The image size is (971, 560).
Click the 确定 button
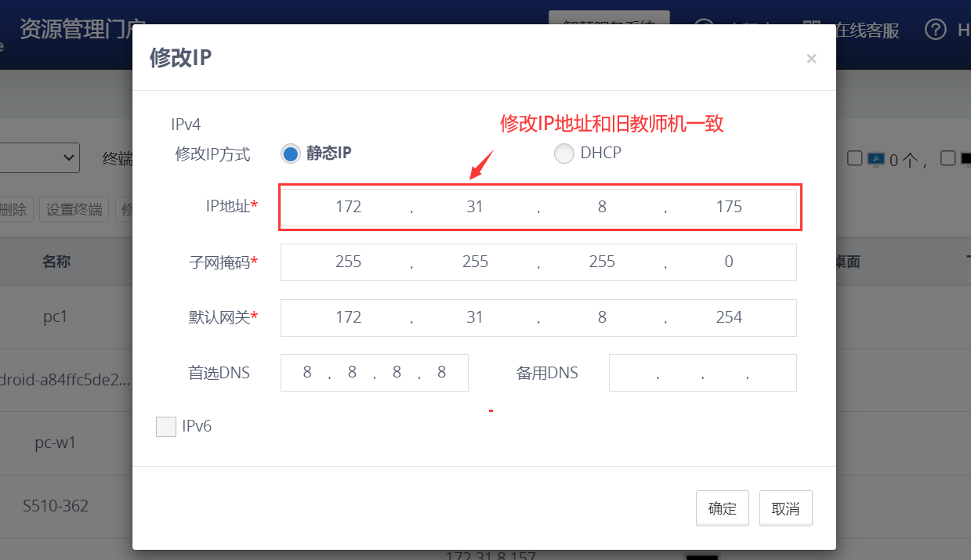pos(722,508)
